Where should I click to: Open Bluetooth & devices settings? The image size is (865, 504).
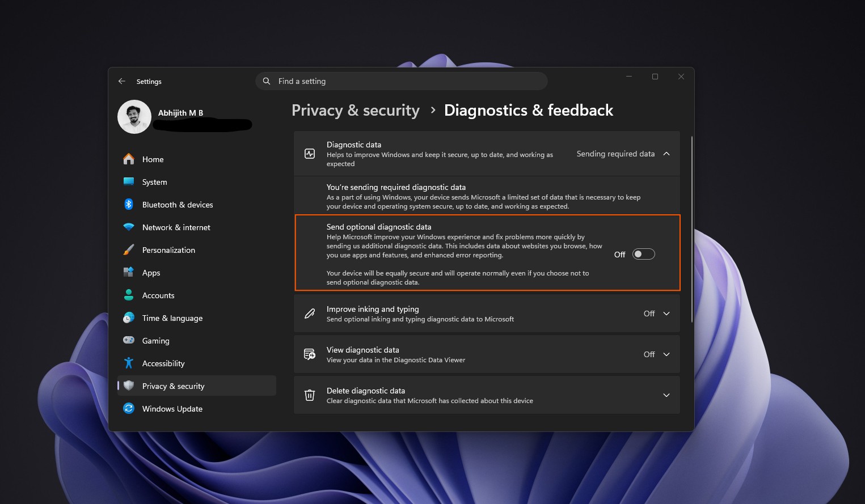(x=197, y=205)
